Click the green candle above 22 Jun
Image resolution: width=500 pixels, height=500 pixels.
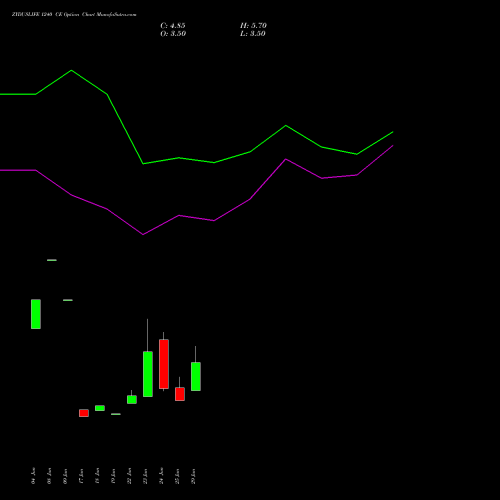click(x=132, y=399)
